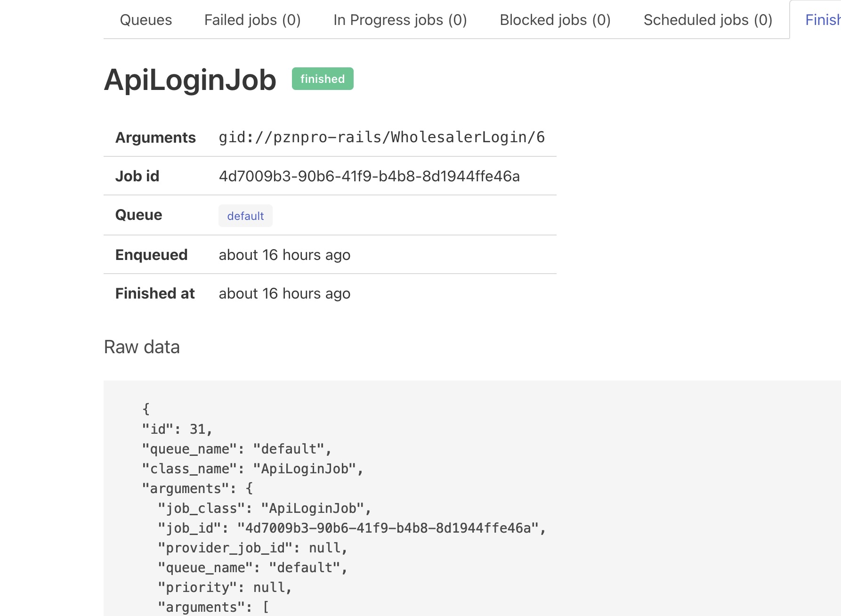Select the Raw data section heading

pos(142,347)
